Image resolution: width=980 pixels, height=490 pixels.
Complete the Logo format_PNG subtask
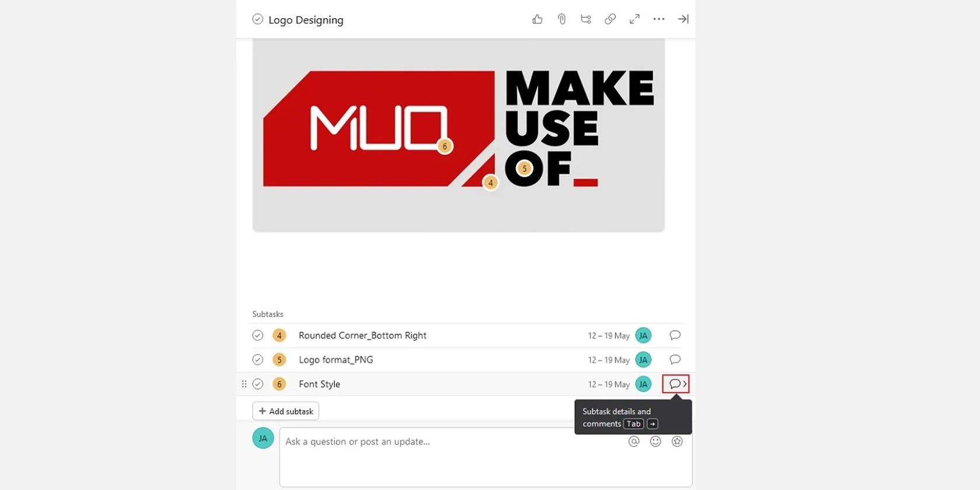tap(257, 360)
